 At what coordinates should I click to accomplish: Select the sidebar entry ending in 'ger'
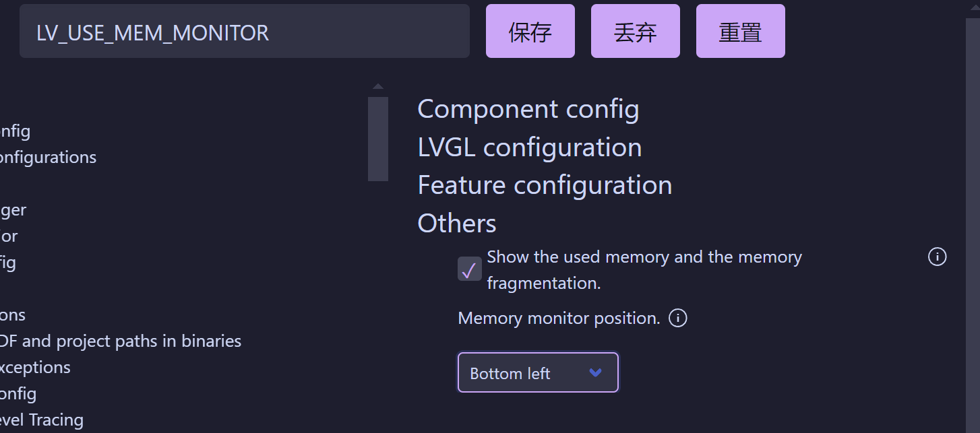(x=13, y=210)
